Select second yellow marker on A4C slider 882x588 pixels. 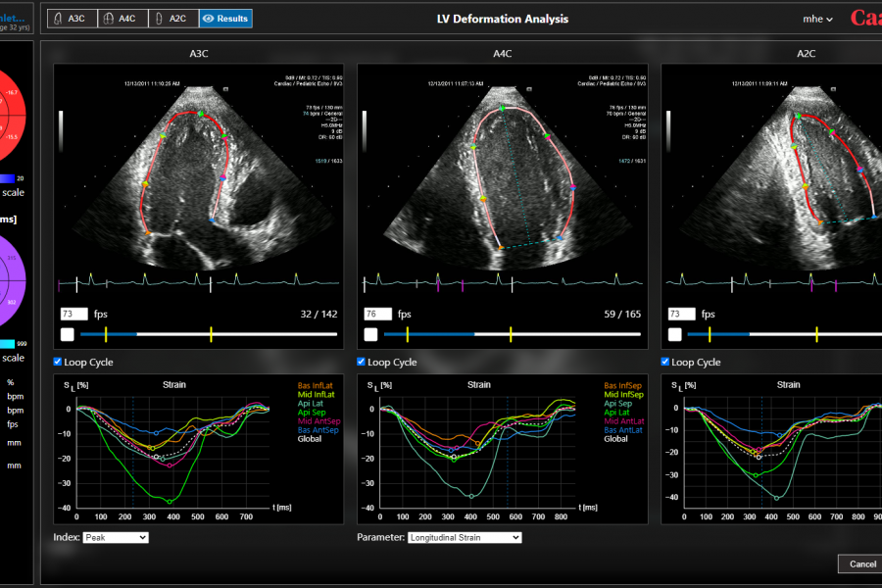pos(511,334)
